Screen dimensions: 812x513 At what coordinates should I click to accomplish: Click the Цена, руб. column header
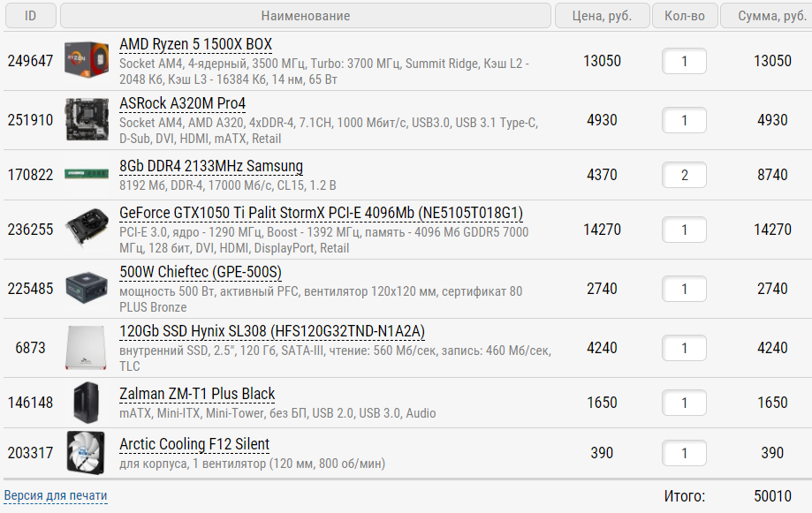[603, 16]
